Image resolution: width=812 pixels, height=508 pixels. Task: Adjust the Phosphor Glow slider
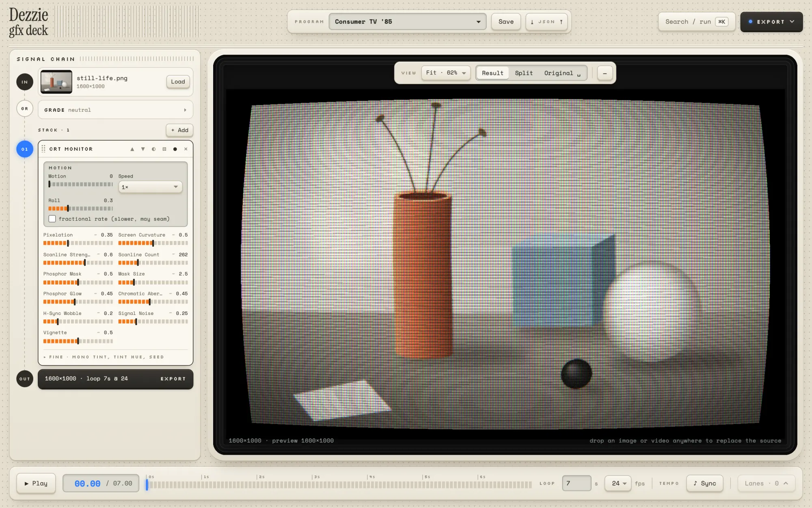(78, 302)
